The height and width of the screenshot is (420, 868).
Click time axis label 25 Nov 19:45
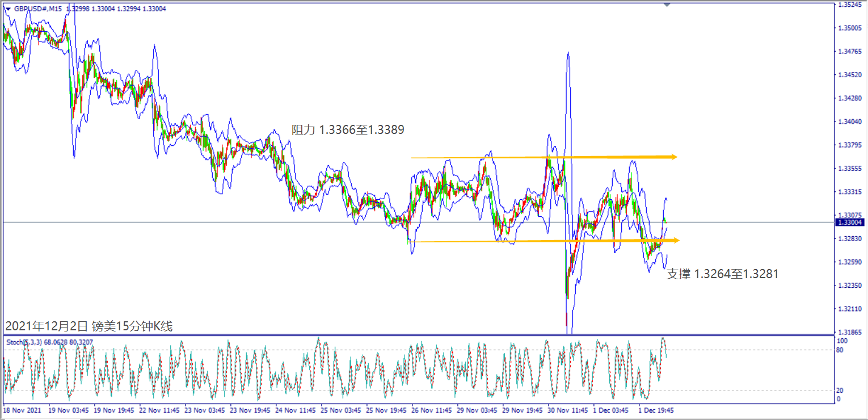pyautogui.click(x=386, y=410)
